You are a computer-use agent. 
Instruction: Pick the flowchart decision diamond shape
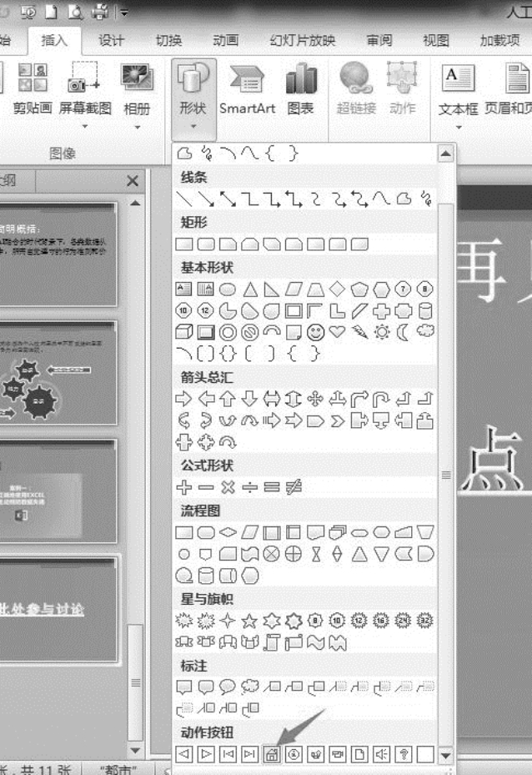coord(228,532)
